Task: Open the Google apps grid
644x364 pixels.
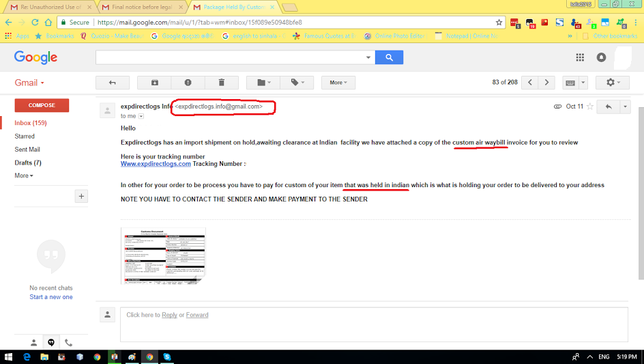Action: (580, 57)
